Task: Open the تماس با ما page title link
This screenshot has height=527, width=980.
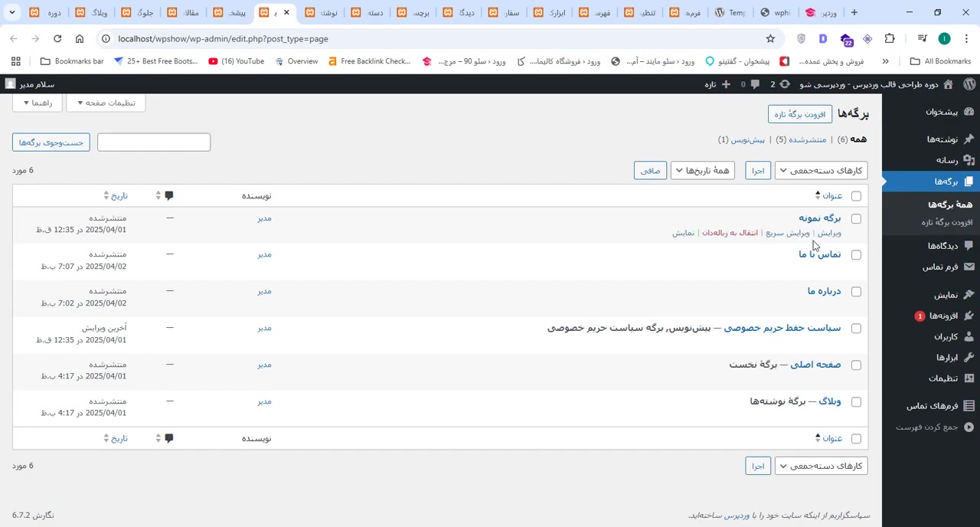Action: pos(819,254)
